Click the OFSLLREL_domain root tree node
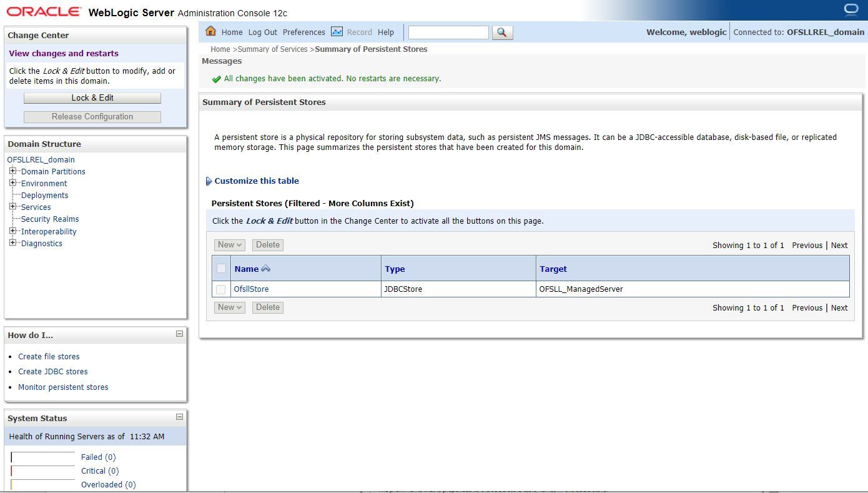This screenshot has height=493, width=868. click(x=41, y=160)
